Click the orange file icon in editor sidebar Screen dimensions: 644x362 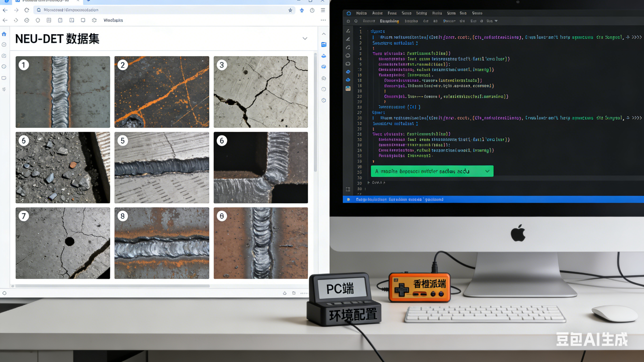point(348,88)
